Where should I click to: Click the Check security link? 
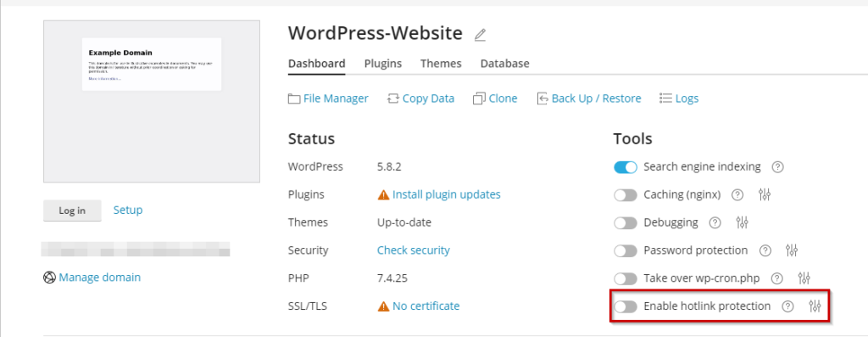[x=414, y=250]
